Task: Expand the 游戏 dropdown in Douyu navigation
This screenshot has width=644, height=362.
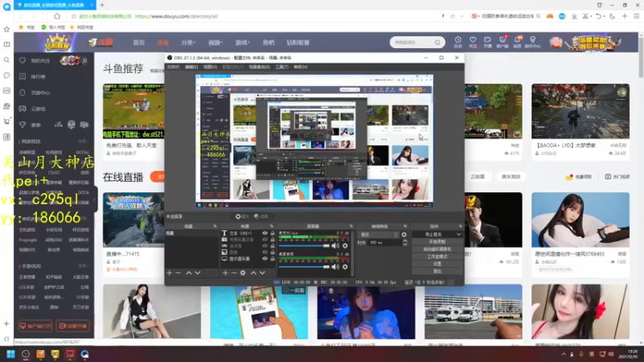Action: 242,43
